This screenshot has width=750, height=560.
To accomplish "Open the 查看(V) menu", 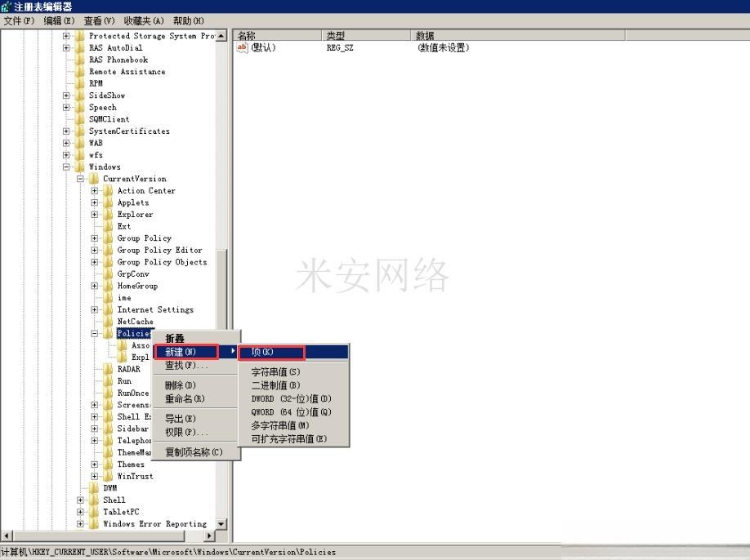I will [99, 21].
